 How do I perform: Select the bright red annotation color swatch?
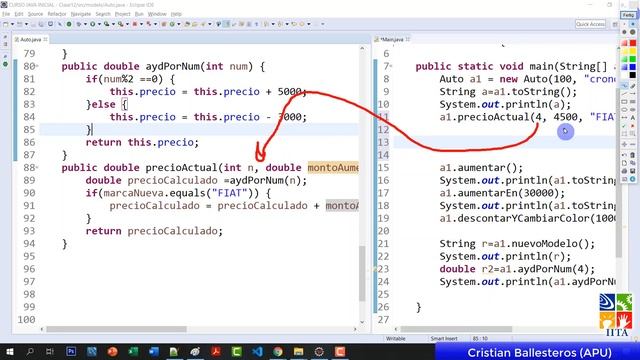click(x=633, y=43)
